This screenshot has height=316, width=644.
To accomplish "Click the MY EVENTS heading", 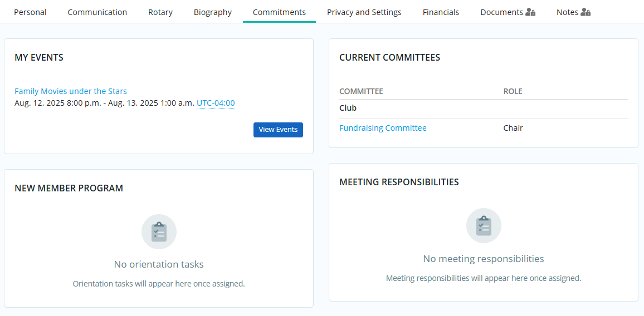I will pos(39,57).
